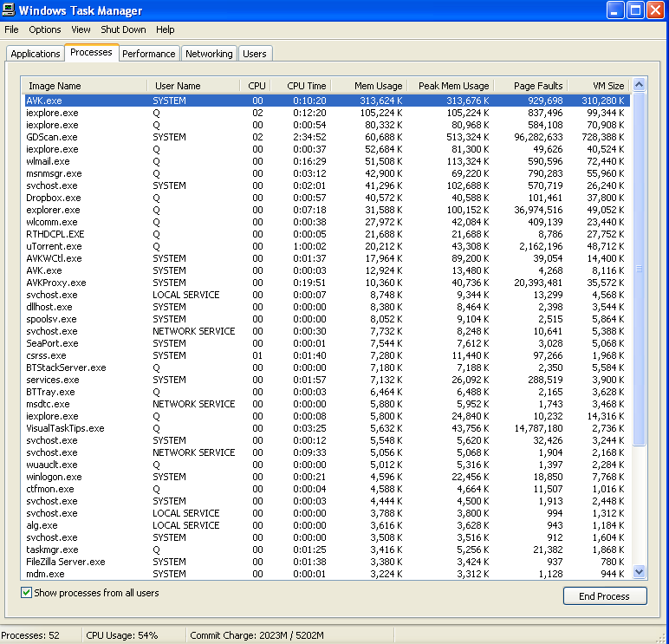Select the alg.exe process

coord(327,525)
